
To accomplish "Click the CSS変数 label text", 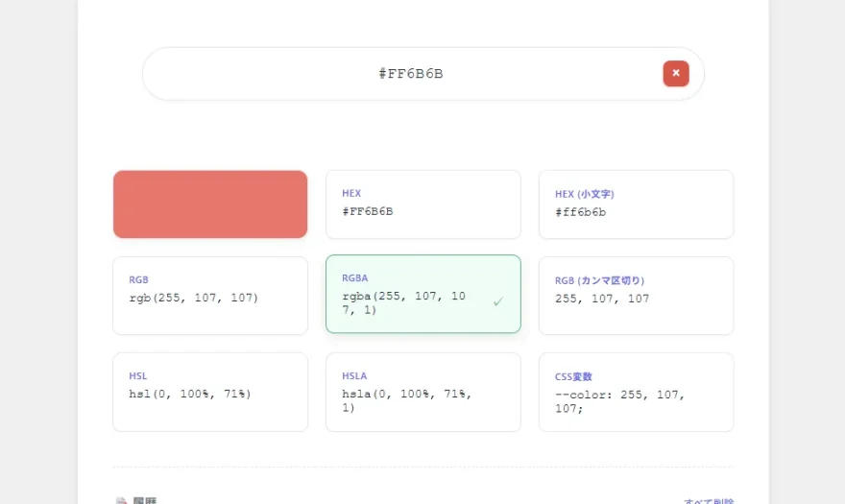I will 573,377.
